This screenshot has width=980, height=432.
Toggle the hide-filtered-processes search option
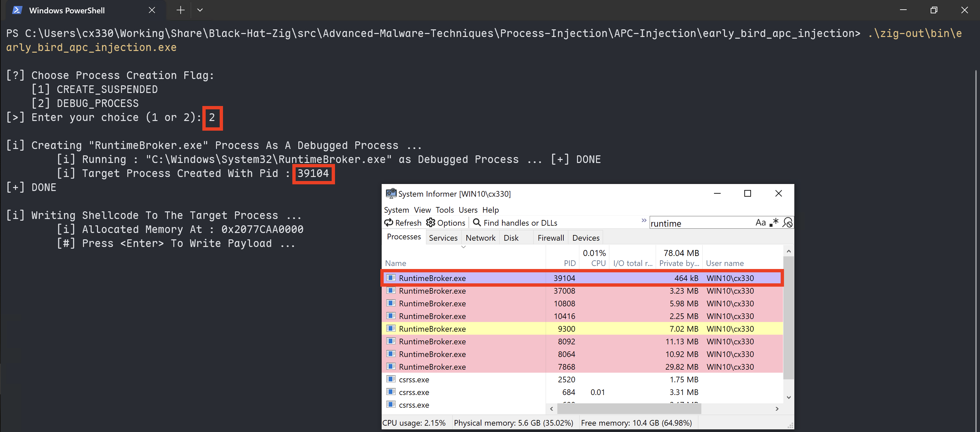(787, 222)
